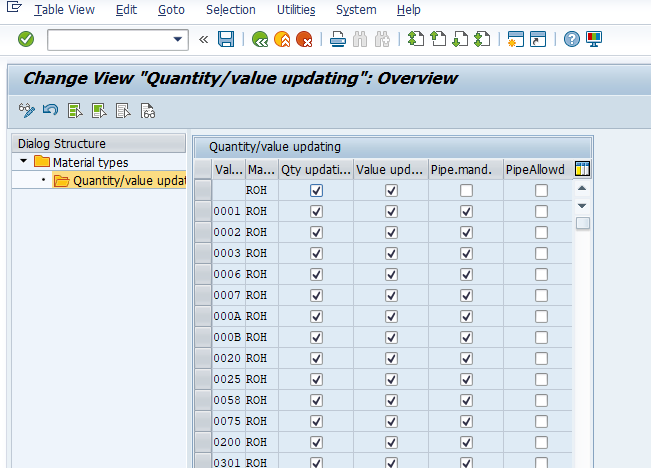Open the Goto menu
The height and width of the screenshot is (468, 651).
click(171, 10)
